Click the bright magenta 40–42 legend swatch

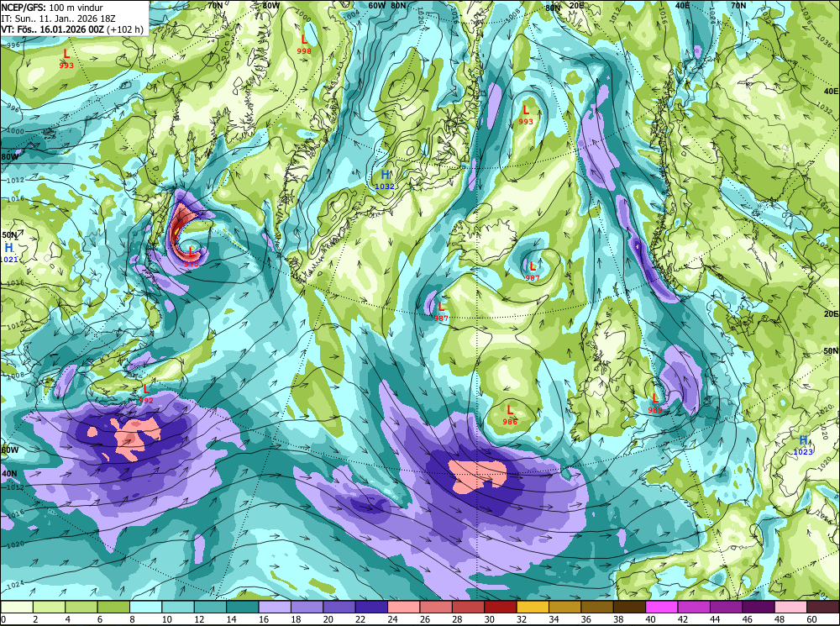tap(662, 607)
